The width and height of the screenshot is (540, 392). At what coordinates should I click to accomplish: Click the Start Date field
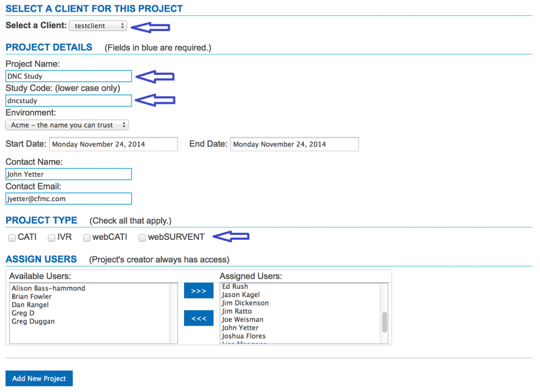[x=113, y=144]
